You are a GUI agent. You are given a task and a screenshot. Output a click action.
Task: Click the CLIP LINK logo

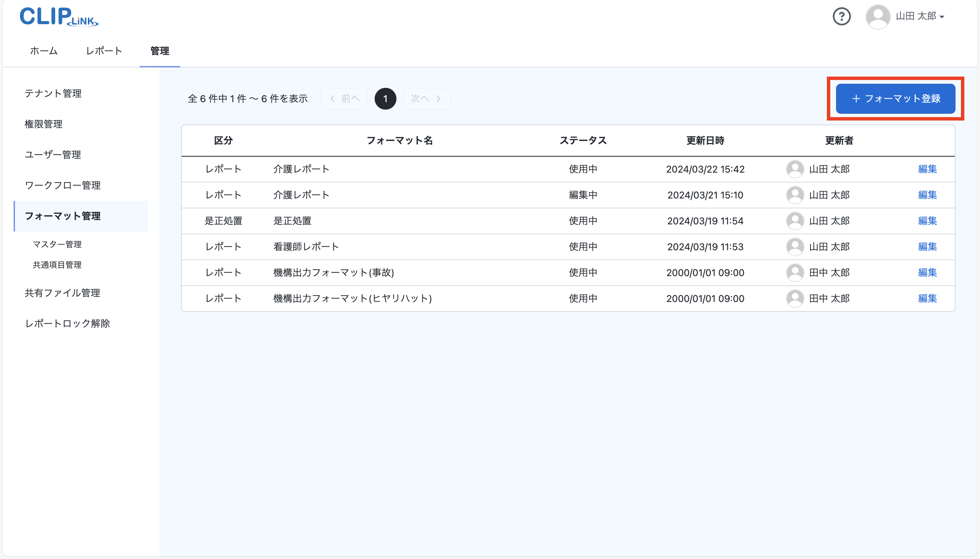[x=59, y=16]
